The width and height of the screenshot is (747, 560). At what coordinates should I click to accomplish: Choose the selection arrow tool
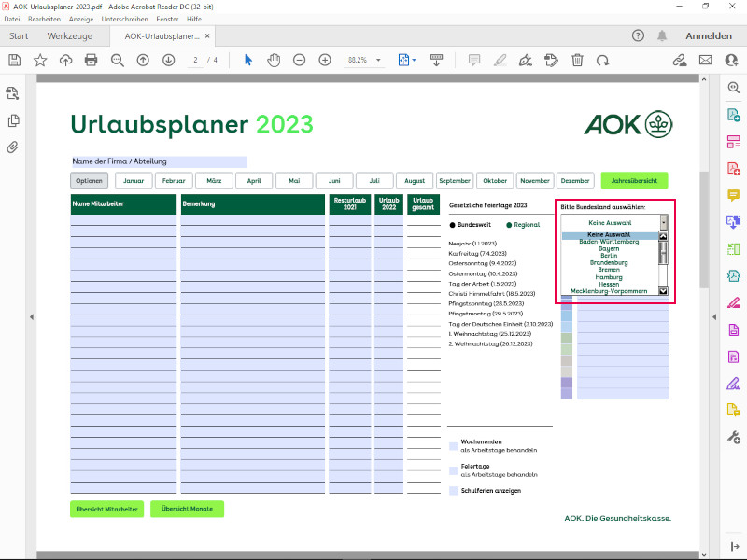pyautogui.click(x=248, y=60)
